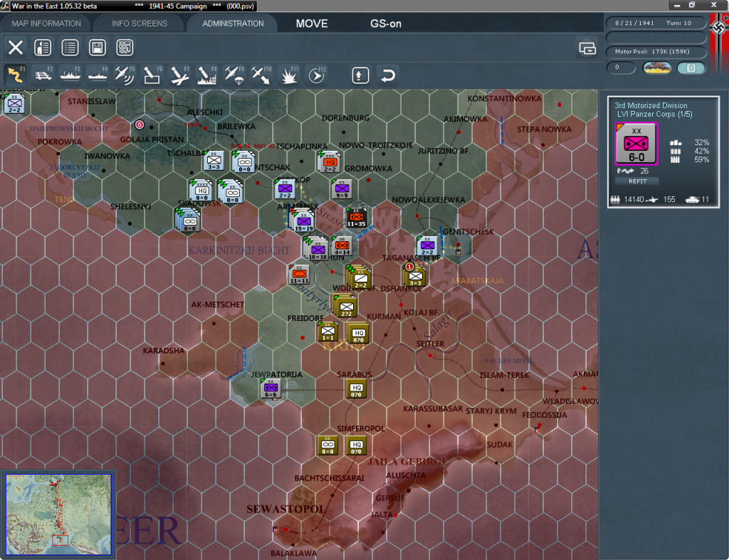Click the Sewastopol city marker
The width and height of the screenshot is (729, 560).
tap(285, 529)
